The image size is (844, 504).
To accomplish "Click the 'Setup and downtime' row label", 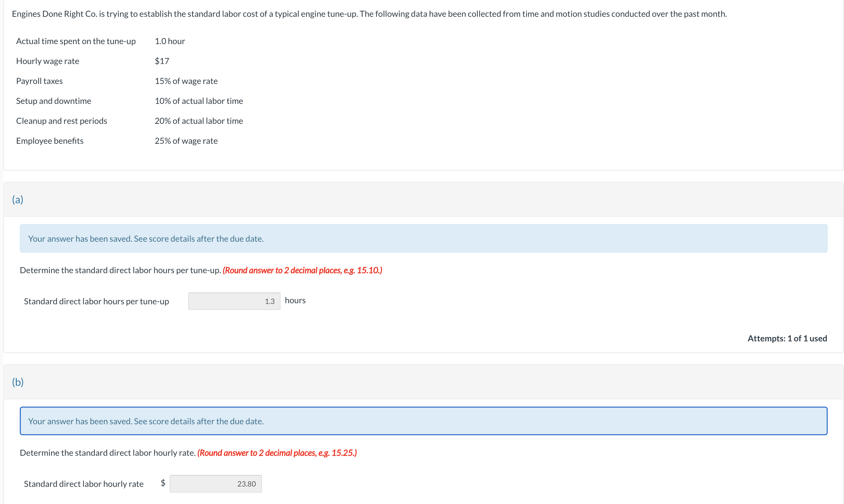I will coord(54,101).
